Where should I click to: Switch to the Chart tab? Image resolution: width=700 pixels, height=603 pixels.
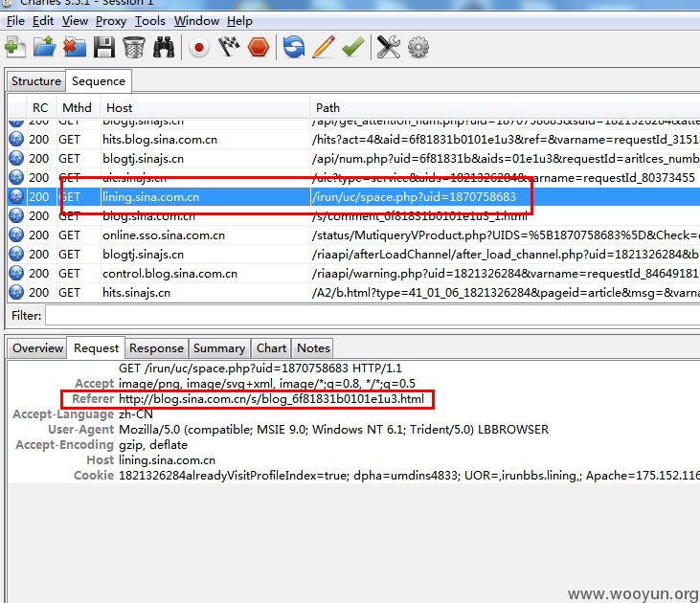pos(271,348)
